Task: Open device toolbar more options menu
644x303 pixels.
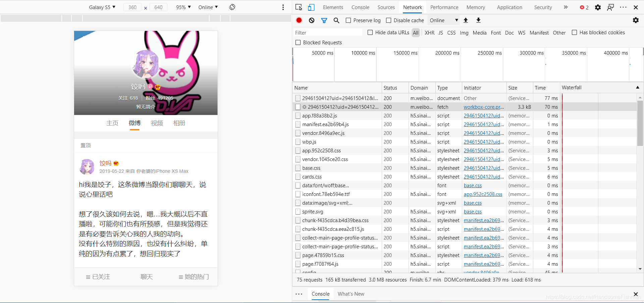Action: coord(283,7)
